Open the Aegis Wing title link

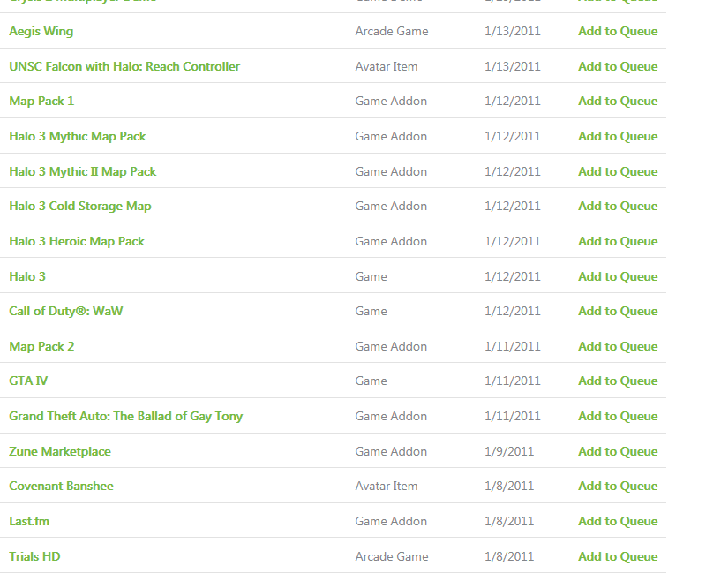pyautogui.click(x=41, y=31)
